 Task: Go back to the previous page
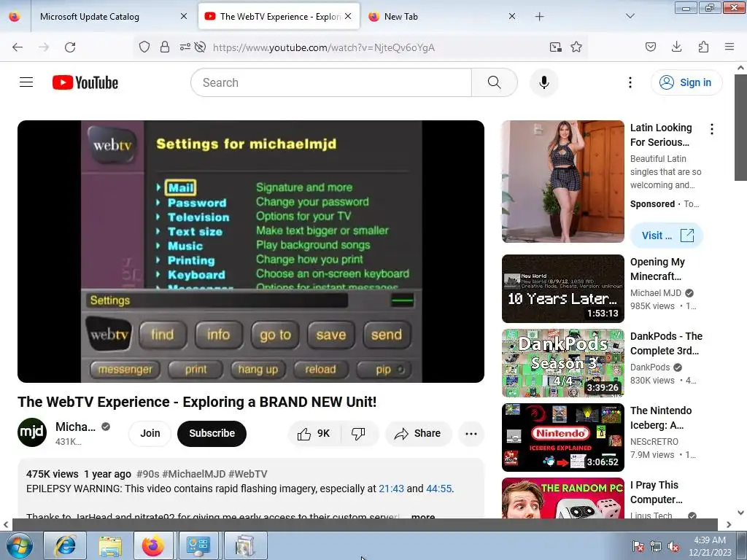pos(18,47)
